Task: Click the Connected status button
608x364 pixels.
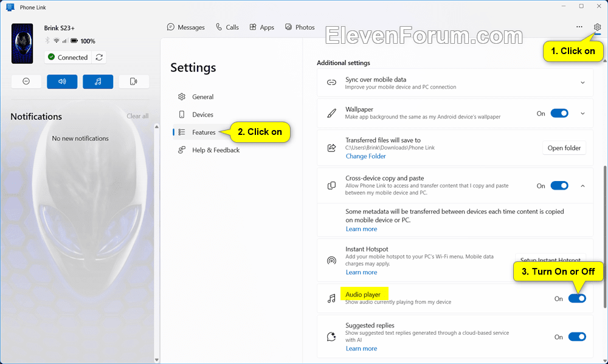Action: [68, 57]
